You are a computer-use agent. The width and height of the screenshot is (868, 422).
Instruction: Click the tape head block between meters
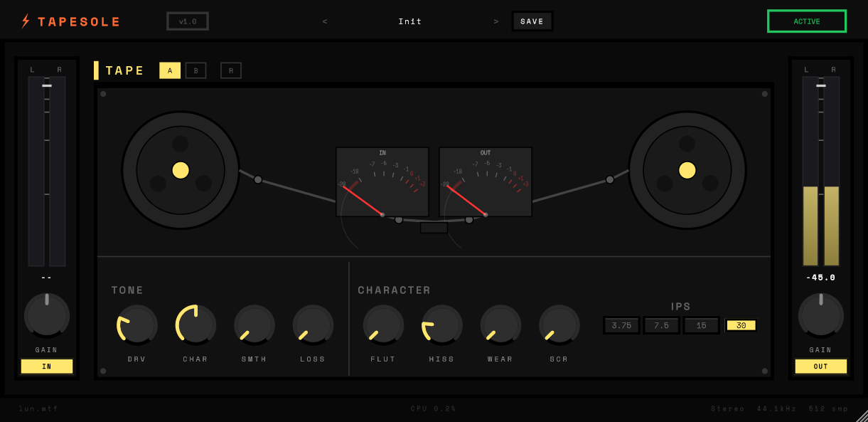(x=434, y=228)
